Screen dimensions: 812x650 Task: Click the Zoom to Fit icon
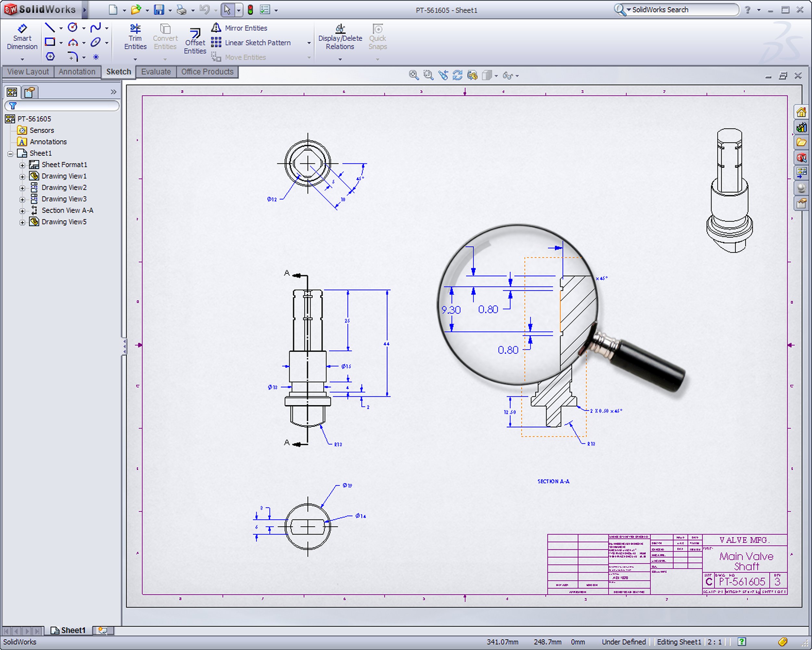(413, 75)
